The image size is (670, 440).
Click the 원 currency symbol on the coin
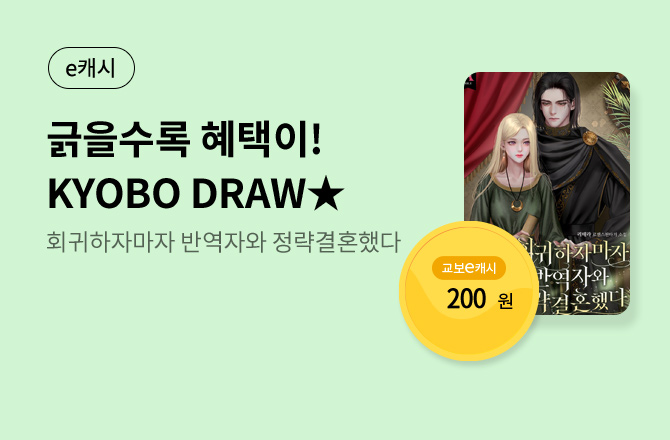[505, 301]
